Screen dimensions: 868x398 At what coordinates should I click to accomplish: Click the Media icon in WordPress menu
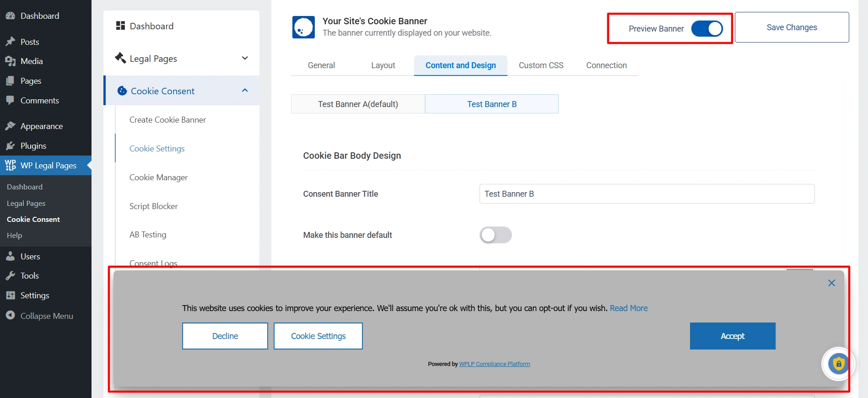coord(10,61)
